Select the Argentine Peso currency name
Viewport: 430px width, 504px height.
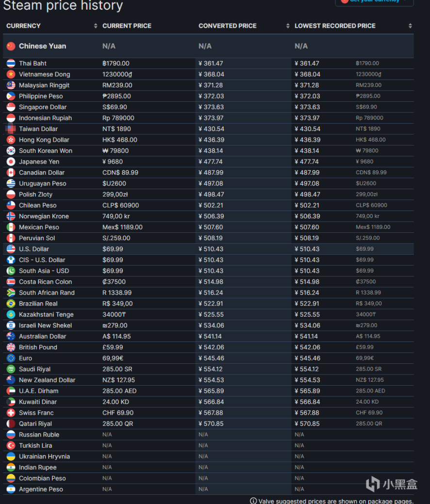(41, 489)
